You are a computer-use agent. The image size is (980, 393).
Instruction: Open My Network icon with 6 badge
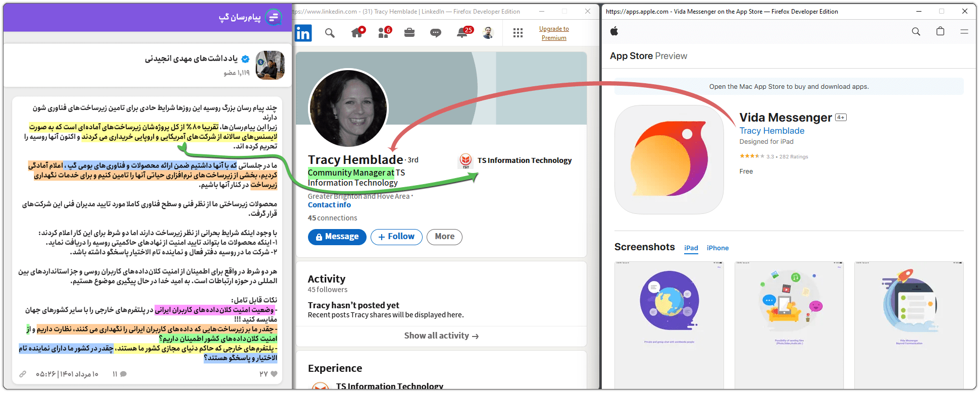point(384,33)
